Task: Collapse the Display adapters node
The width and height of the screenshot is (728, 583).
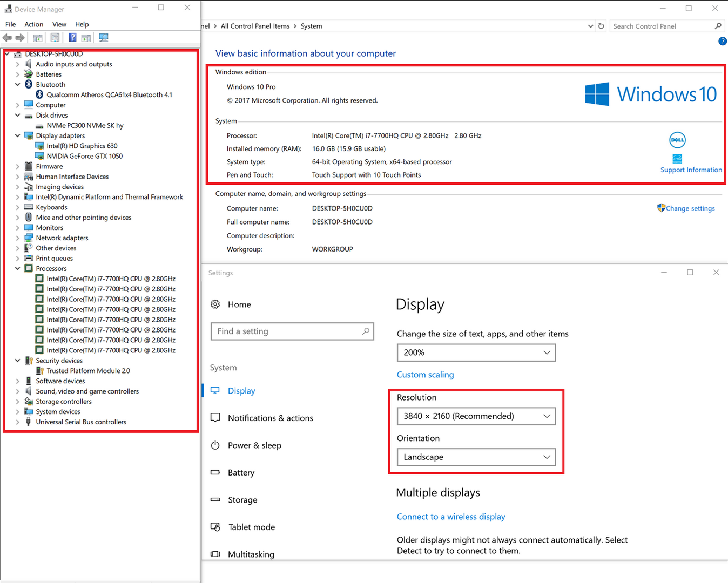Action: 18,136
